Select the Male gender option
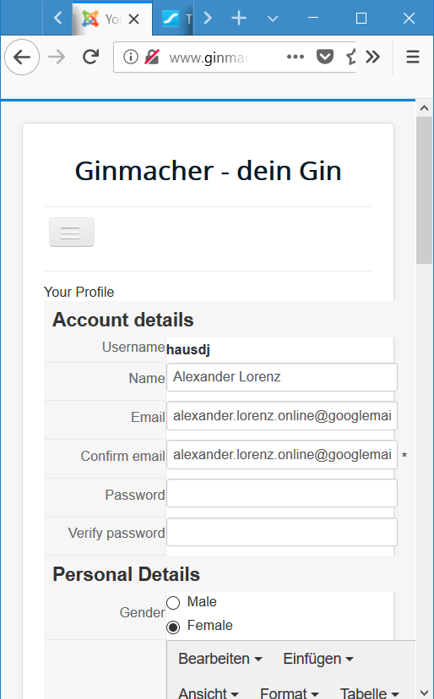This screenshot has height=699, width=434. pos(173,603)
